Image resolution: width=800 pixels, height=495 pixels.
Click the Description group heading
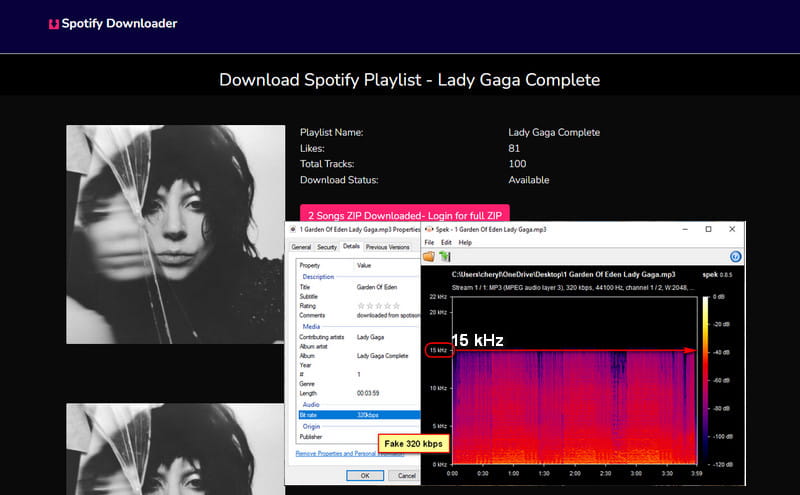318,277
